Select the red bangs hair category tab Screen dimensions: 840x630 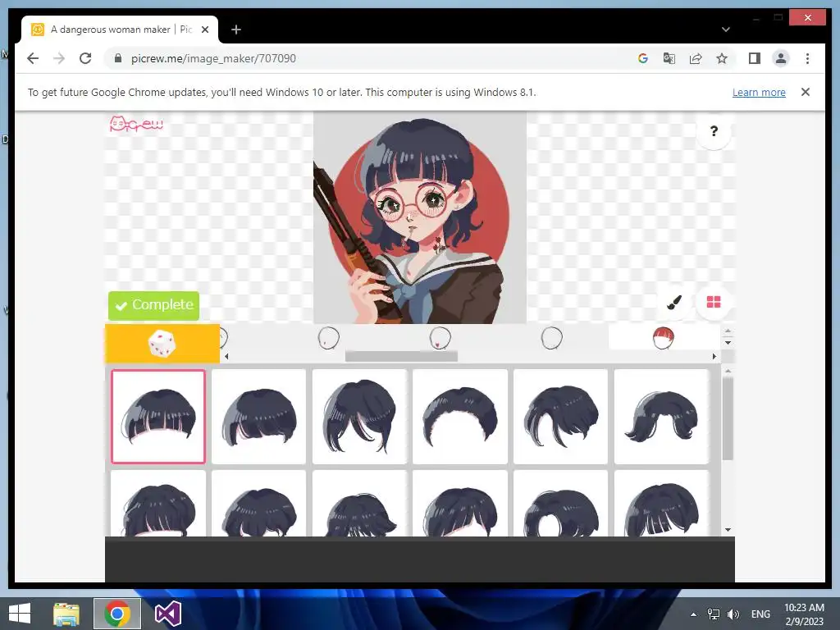(x=663, y=338)
